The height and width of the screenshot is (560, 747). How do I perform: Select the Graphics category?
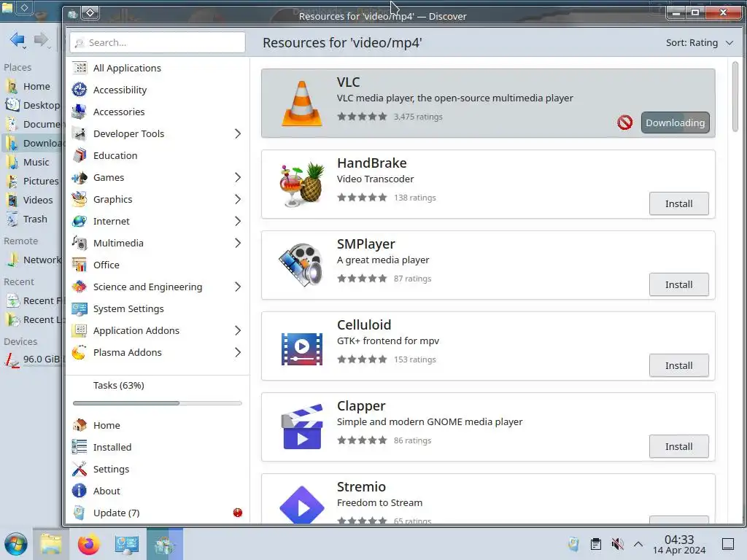coord(158,200)
